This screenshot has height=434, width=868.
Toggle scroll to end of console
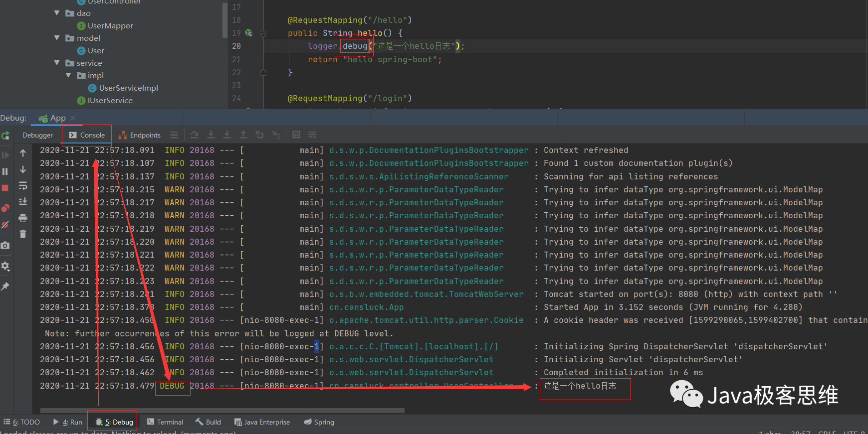pyautogui.click(x=23, y=201)
